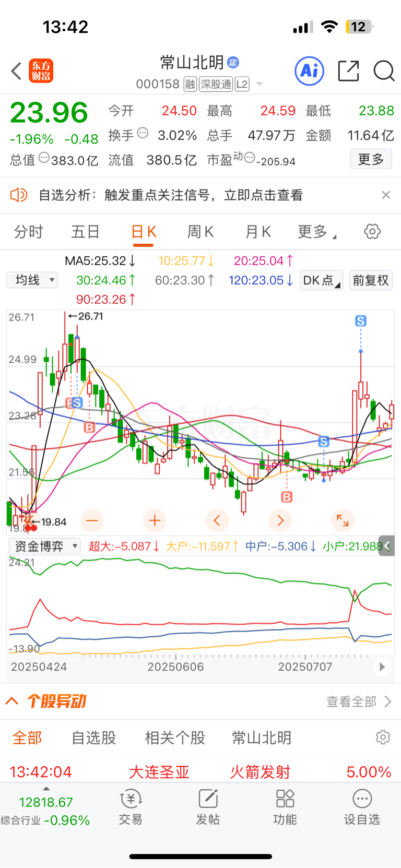The image size is (401, 868).
Task: Open the 发帖 post icon
Action: 208,807
